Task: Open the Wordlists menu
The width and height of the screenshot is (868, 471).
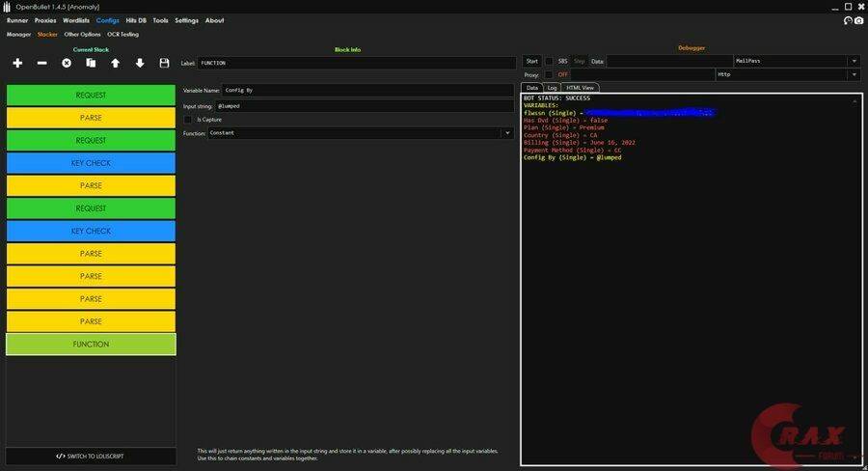Action: tap(76, 20)
